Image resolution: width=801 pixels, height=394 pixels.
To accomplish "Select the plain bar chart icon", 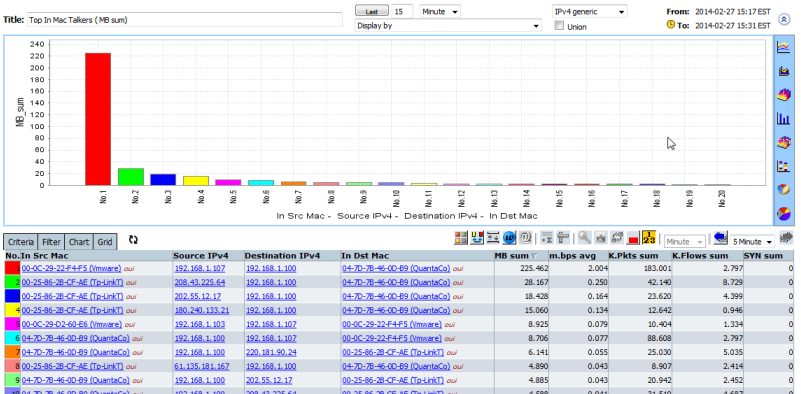I will click(x=783, y=119).
